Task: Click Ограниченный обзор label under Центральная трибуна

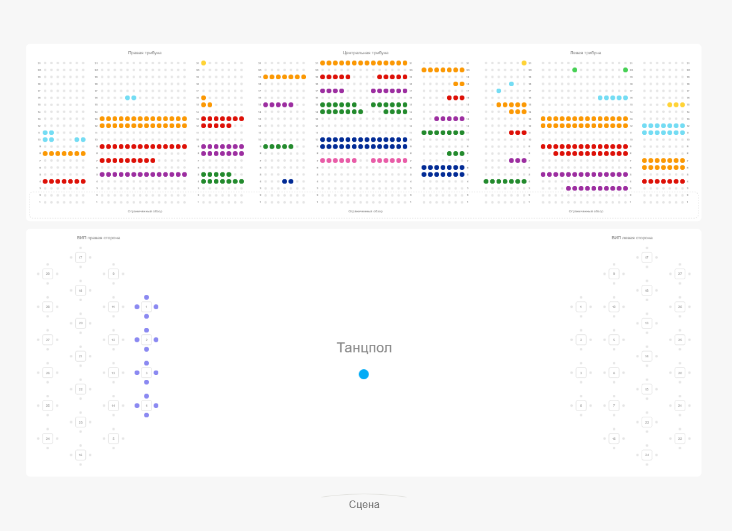Action: pos(365,211)
